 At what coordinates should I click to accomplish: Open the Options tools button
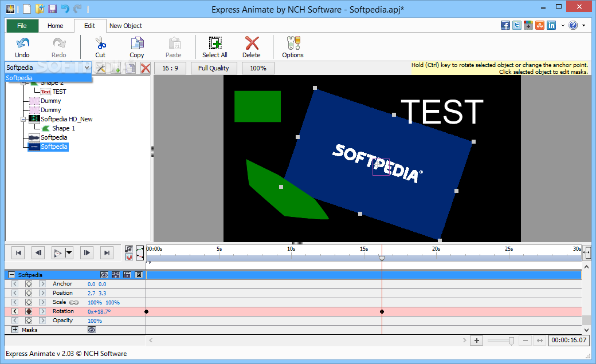click(x=293, y=48)
